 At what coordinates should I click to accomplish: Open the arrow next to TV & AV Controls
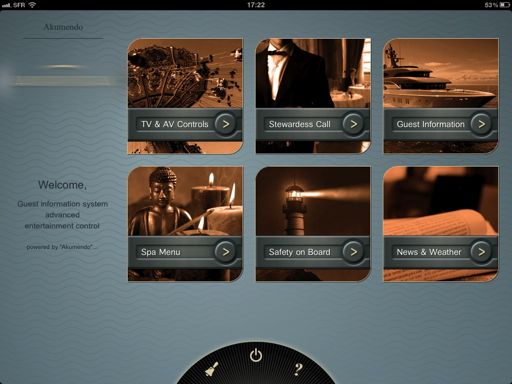tap(226, 124)
